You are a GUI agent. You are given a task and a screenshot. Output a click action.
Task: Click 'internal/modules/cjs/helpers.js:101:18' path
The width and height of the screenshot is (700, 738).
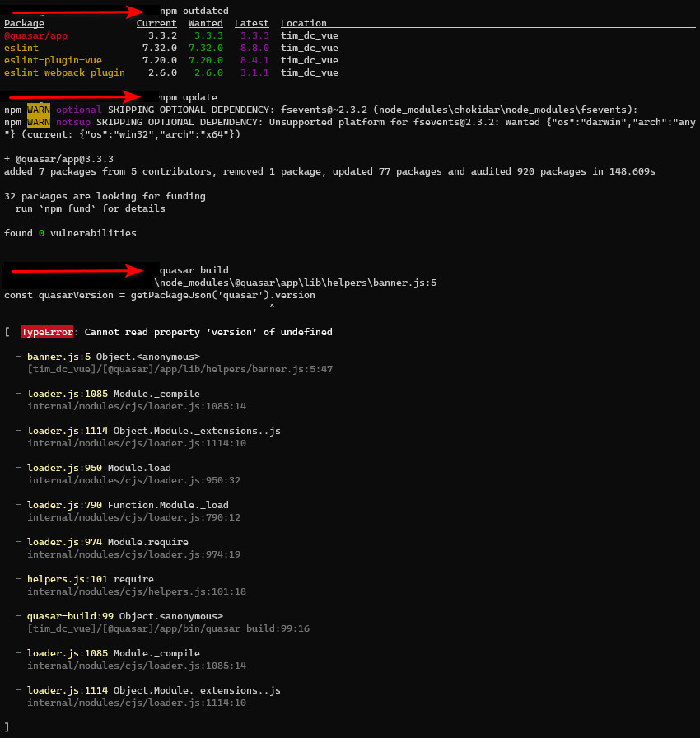[x=137, y=591]
